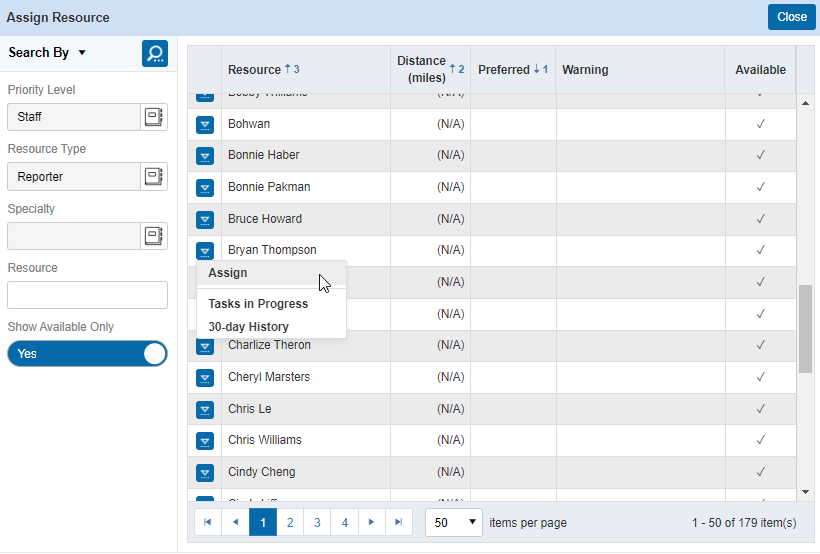Select 30-day History menu option
This screenshot has height=554, width=820.
pos(248,327)
